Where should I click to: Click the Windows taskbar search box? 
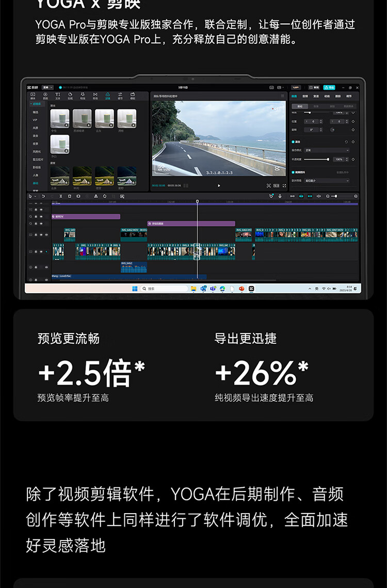click(x=164, y=289)
